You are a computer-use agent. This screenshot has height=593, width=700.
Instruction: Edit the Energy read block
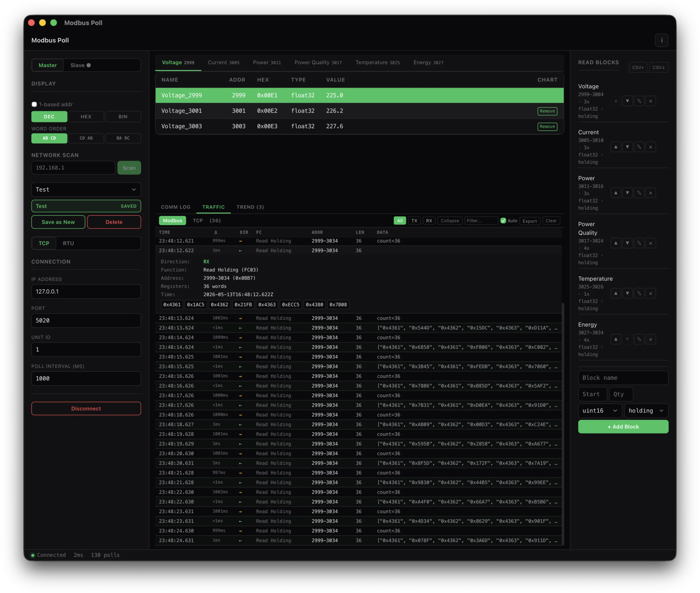click(639, 339)
